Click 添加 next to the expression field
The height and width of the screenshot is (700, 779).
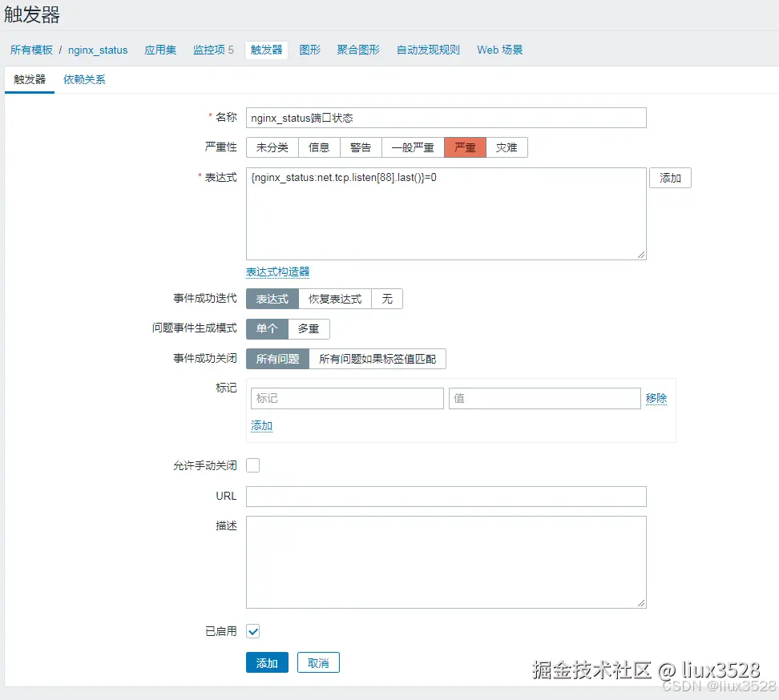pyautogui.click(x=670, y=178)
